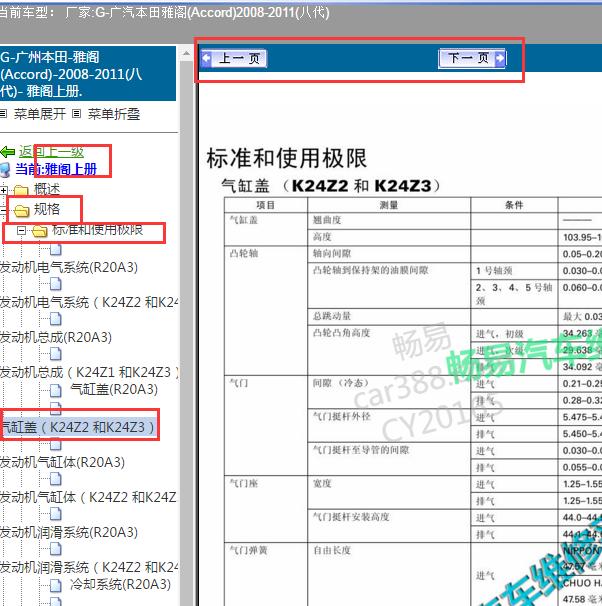Open 发动机气缸体（K24Z2 和K24Z entry
602x606 pixels.
(x=89, y=497)
